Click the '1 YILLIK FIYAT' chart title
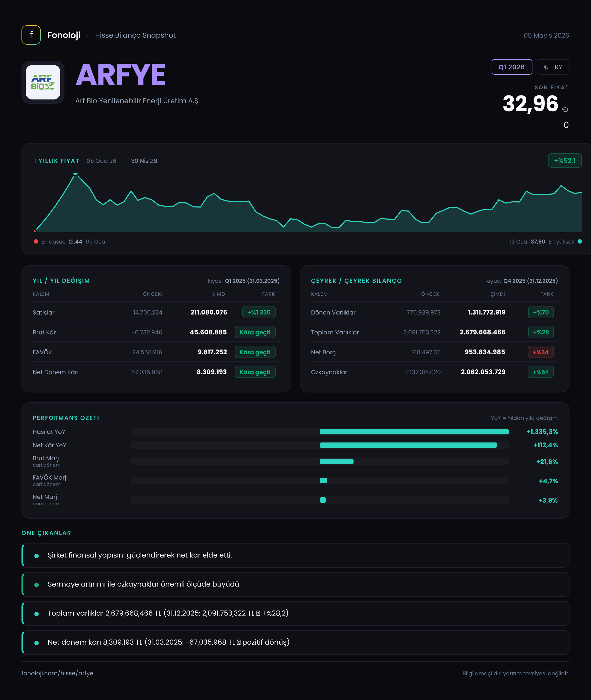This screenshot has width=591, height=700. click(56, 161)
